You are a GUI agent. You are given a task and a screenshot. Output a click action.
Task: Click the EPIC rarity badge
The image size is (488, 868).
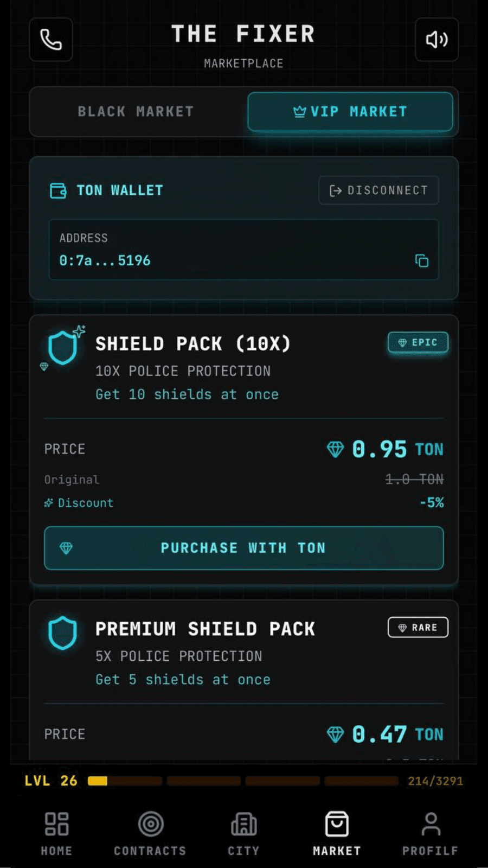pyautogui.click(x=418, y=343)
